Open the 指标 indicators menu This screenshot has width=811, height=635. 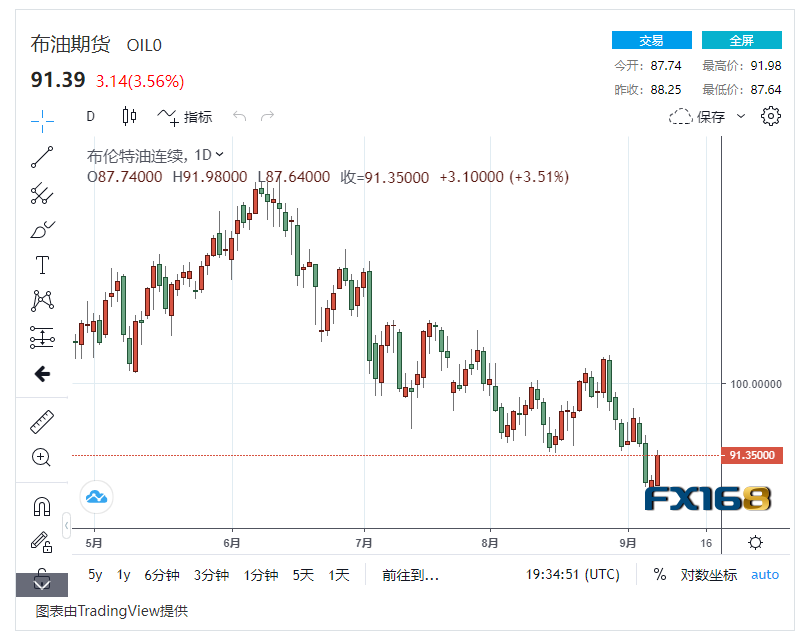pos(185,117)
